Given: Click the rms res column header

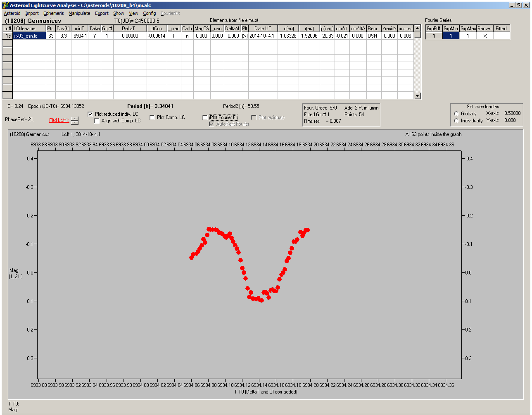Looking at the screenshot, I should pyautogui.click(x=406, y=29).
